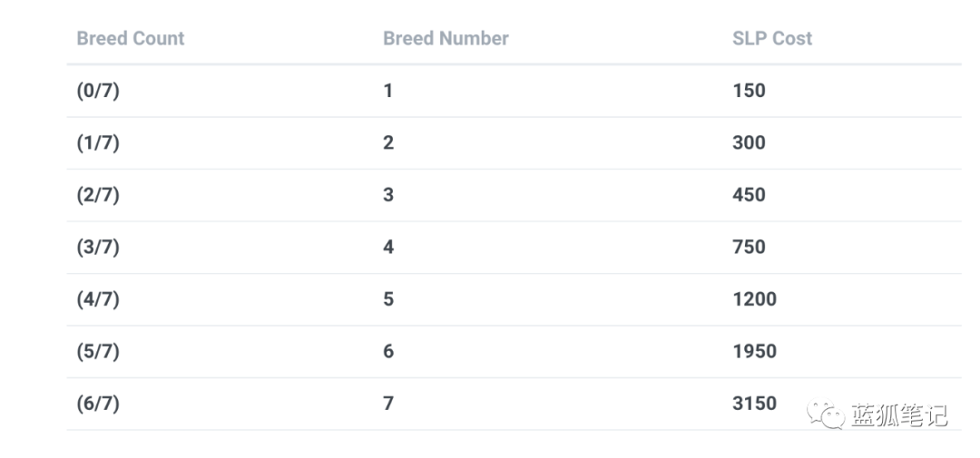Select the (6/7) breed count cell
This screenshot has height=458, width=980.
click(98, 404)
